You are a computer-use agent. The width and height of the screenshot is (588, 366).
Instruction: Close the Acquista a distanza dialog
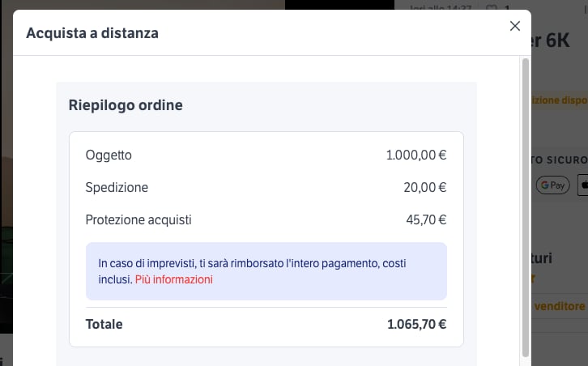click(x=515, y=26)
